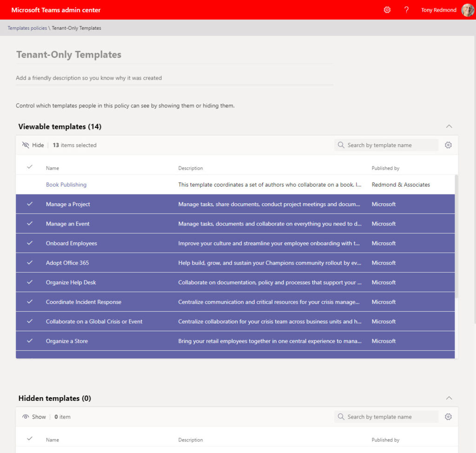The width and height of the screenshot is (476, 453).
Task: Click the Onboard Employees template name
Action: pyautogui.click(x=71, y=243)
